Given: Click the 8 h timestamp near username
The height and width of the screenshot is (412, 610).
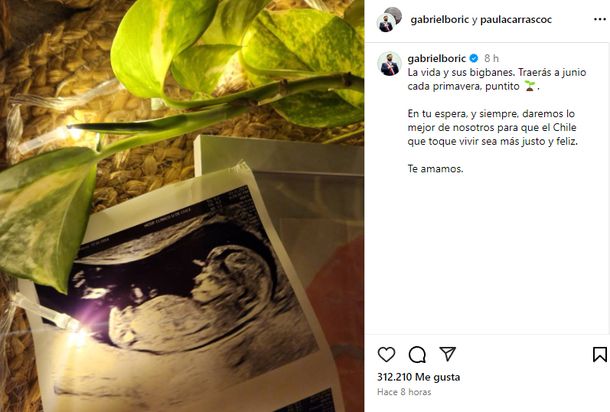Looking at the screenshot, I should click(491, 58).
